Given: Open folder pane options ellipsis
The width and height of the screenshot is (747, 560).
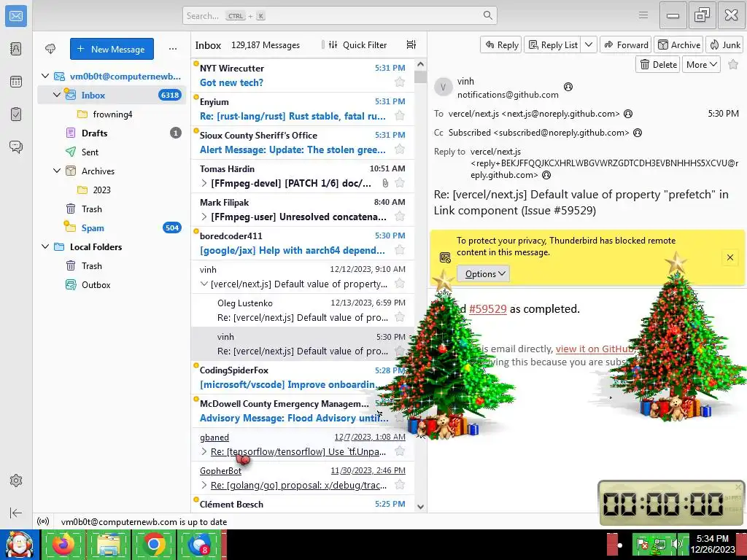Looking at the screenshot, I should [172, 49].
